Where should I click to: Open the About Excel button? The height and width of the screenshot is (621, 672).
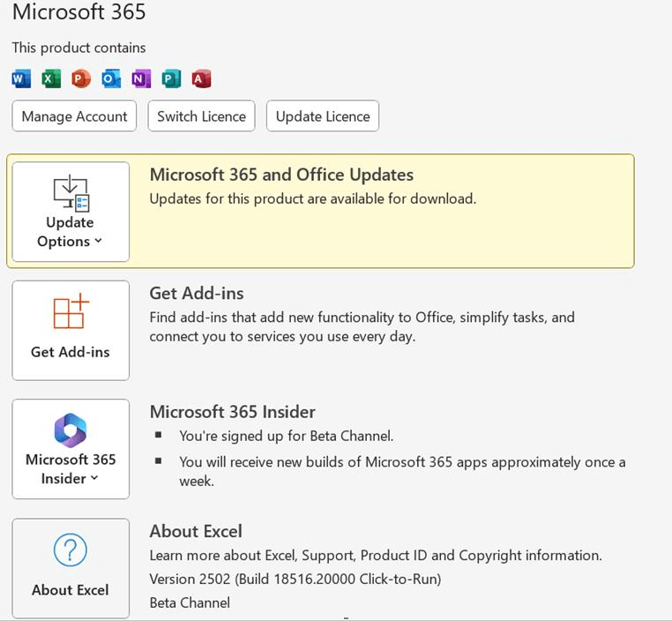(x=71, y=568)
